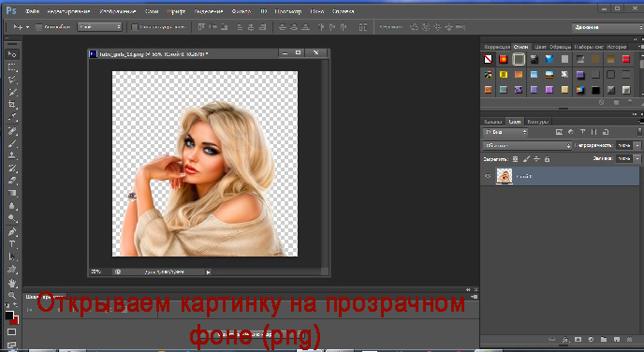
Task: Select the Custom Shape tool
Action: point(12,270)
